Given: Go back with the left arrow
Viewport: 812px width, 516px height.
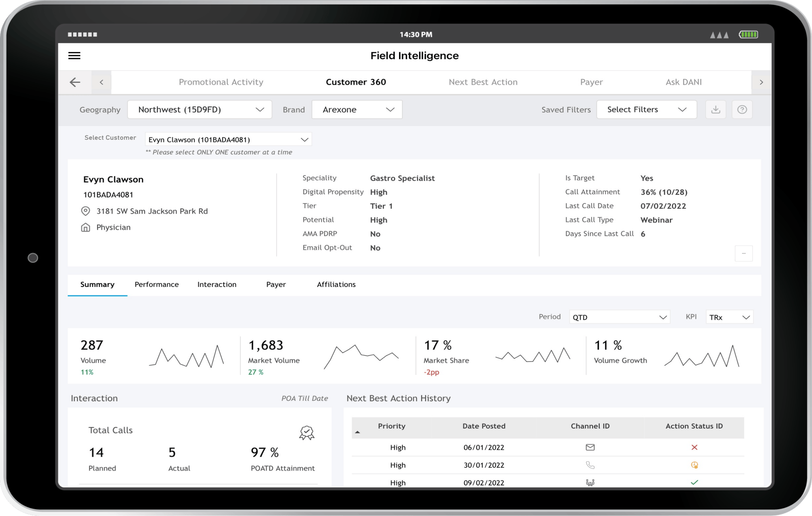Looking at the screenshot, I should (75, 82).
